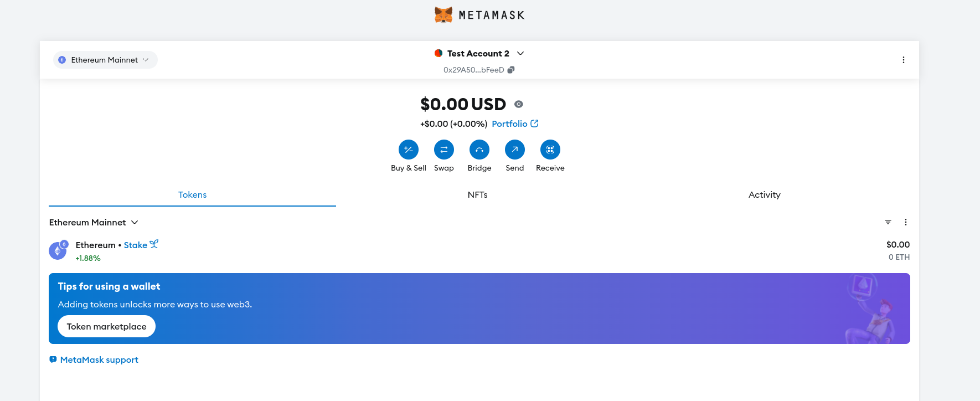Open the Bridge action icon

(479, 150)
